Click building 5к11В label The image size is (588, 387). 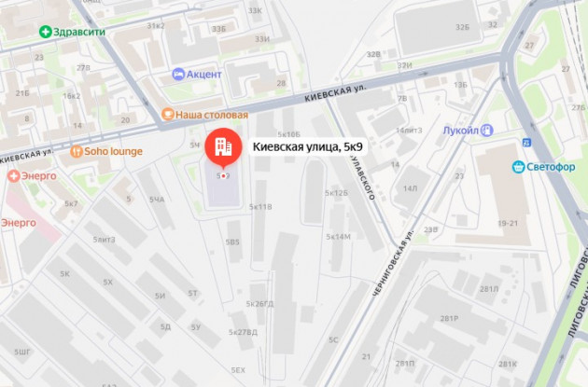(260, 206)
